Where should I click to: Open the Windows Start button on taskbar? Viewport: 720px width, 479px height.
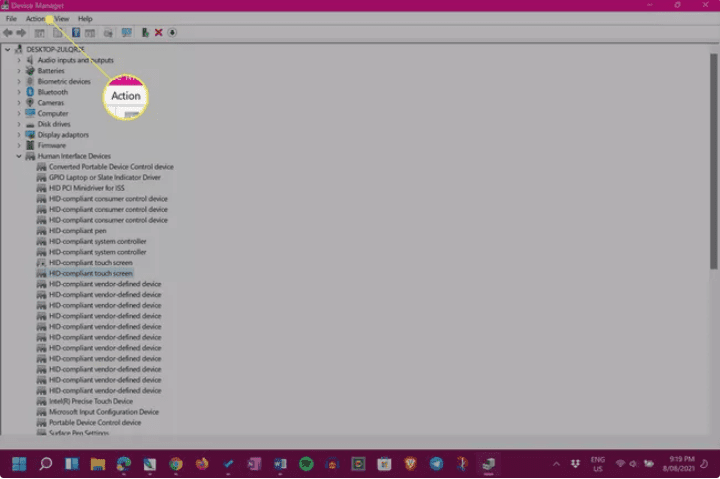pyautogui.click(x=19, y=464)
